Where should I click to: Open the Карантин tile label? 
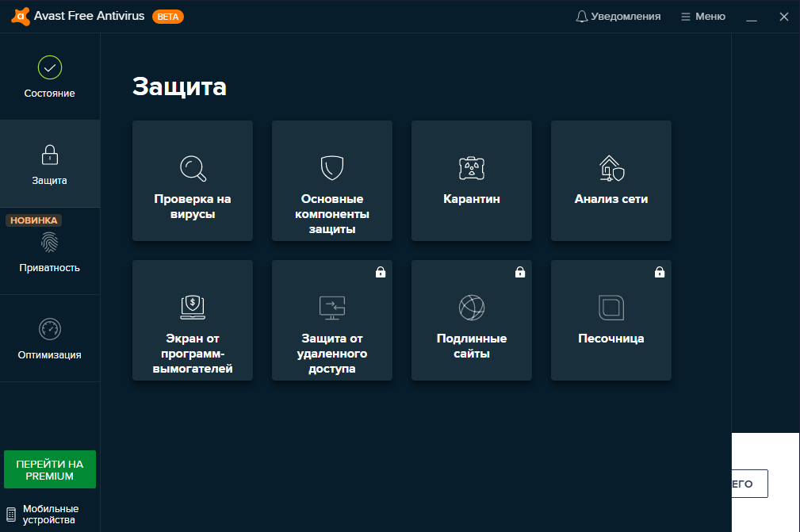[x=472, y=199]
